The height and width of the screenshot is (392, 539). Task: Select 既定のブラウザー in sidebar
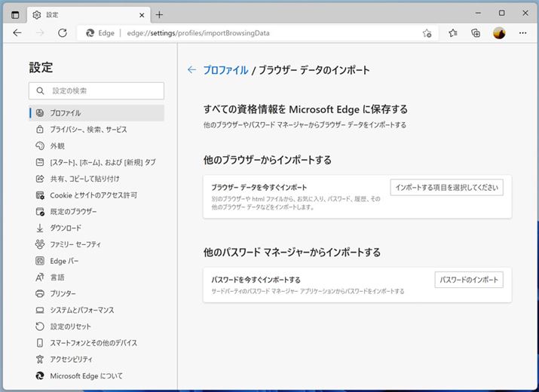click(x=73, y=211)
